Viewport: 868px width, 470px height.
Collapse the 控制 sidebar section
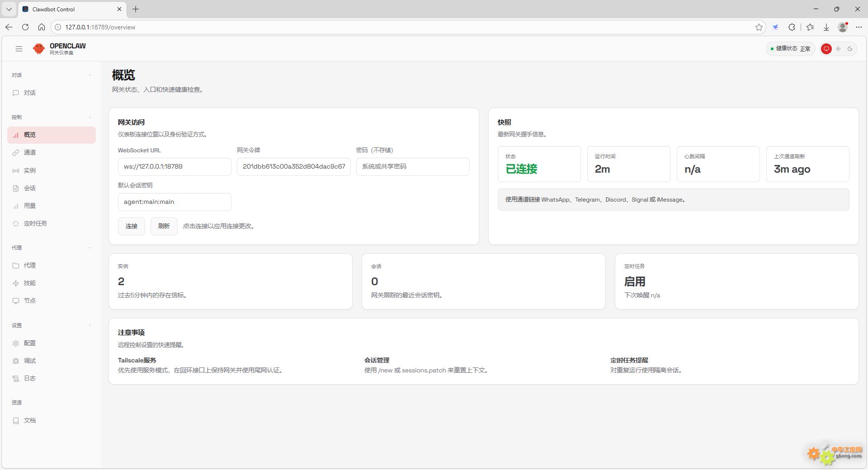pyautogui.click(x=90, y=117)
